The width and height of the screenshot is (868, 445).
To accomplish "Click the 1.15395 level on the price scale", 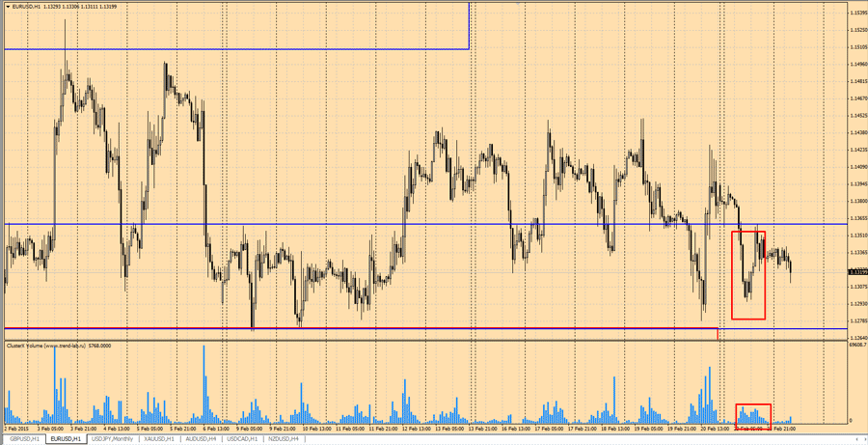I will click(x=857, y=13).
